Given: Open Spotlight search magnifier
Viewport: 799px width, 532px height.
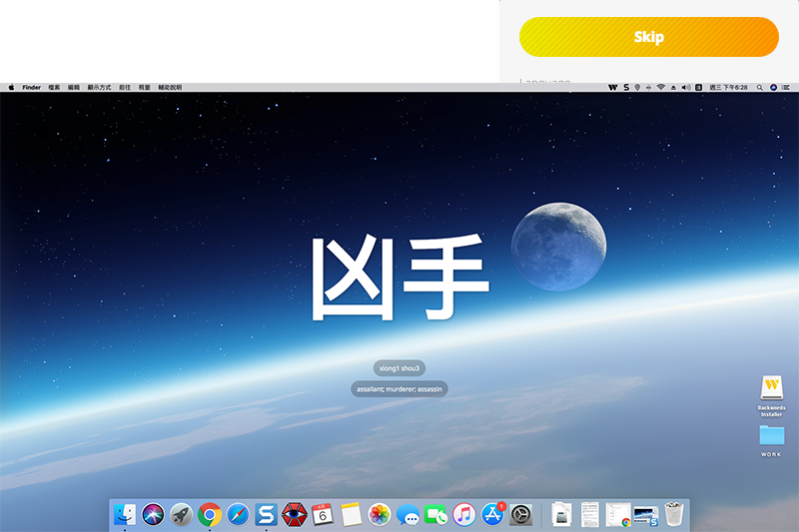Looking at the screenshot, I should tap(760, 87).
